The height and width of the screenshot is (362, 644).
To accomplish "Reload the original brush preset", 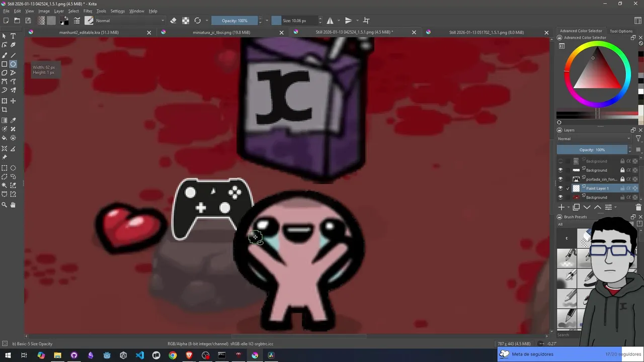I will click(198, 21).
